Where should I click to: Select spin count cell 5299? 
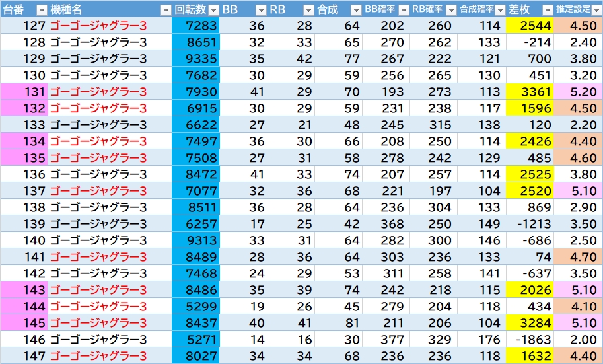tap(195, 307)
